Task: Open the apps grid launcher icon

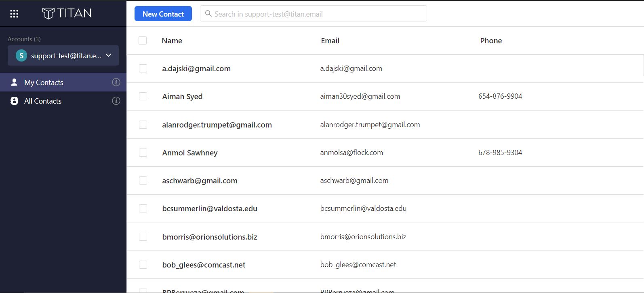Action: coord(14,14)
